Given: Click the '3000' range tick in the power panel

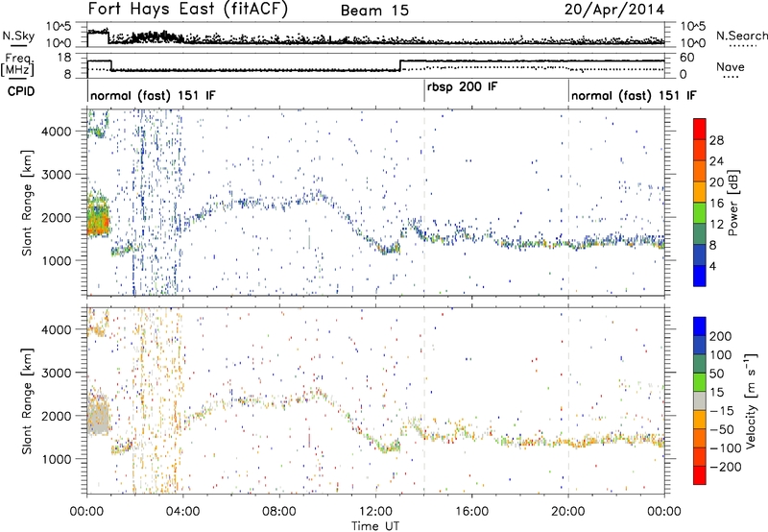Looking at the screenshot, I should (56, 175).
